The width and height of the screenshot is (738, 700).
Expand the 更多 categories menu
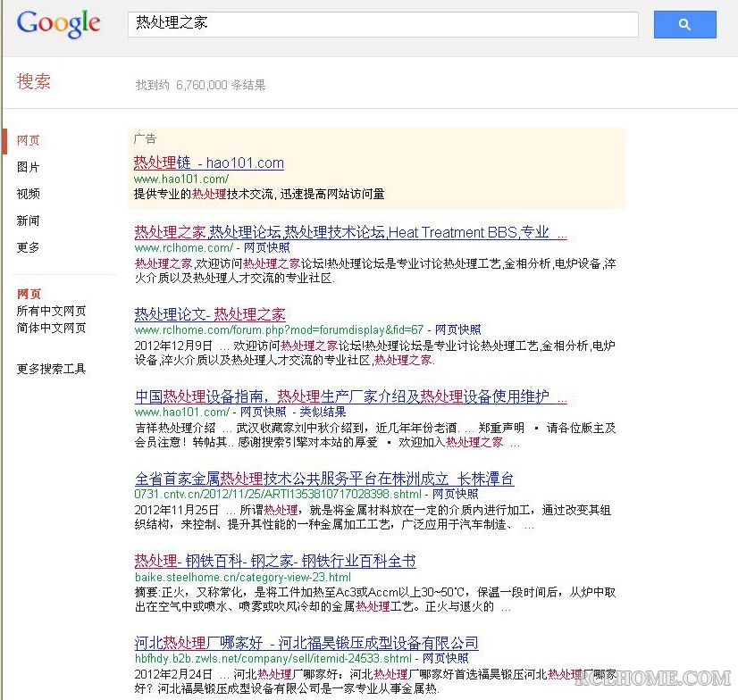[29, 247]
